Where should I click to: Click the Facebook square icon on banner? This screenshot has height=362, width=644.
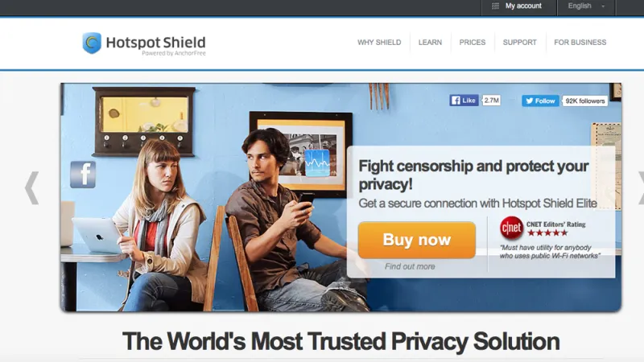[83, 175]
